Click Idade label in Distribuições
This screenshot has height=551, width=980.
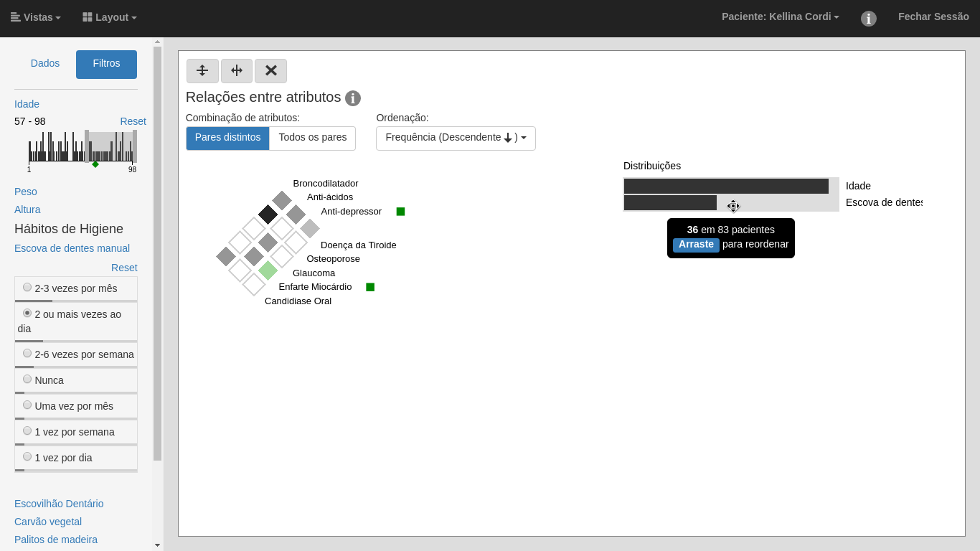coord(858,186)
